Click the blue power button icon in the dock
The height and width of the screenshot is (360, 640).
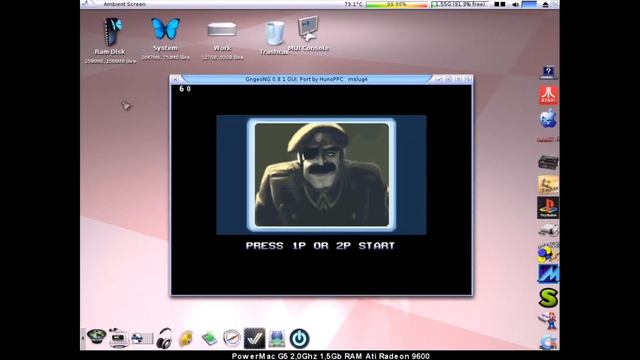point(300,339)
